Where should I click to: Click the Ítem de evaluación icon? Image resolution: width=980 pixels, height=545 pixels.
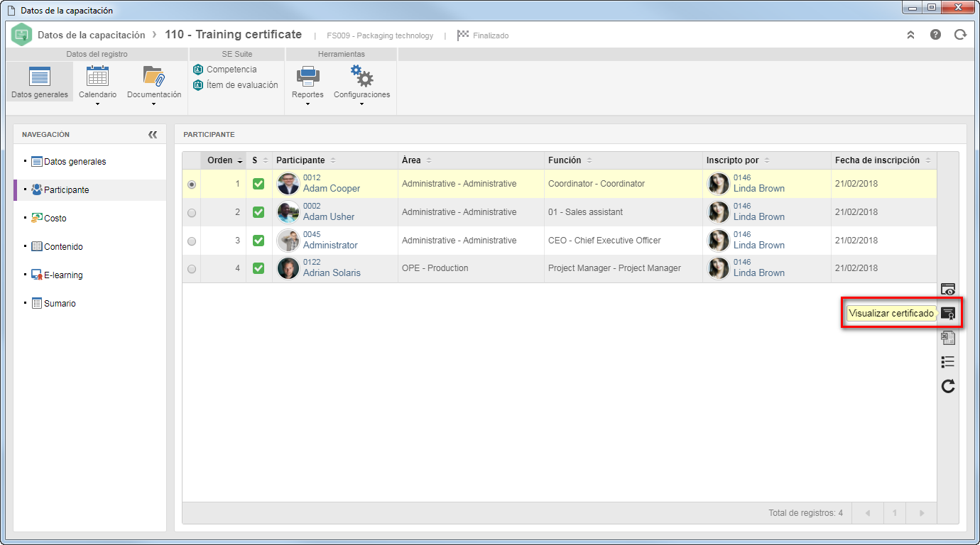coord(198,85)
